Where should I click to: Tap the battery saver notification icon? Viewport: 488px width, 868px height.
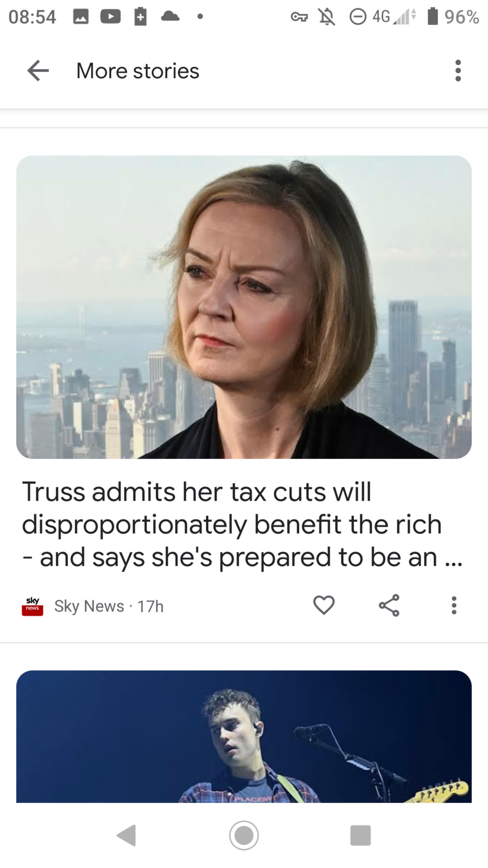(x=141, y=17)
